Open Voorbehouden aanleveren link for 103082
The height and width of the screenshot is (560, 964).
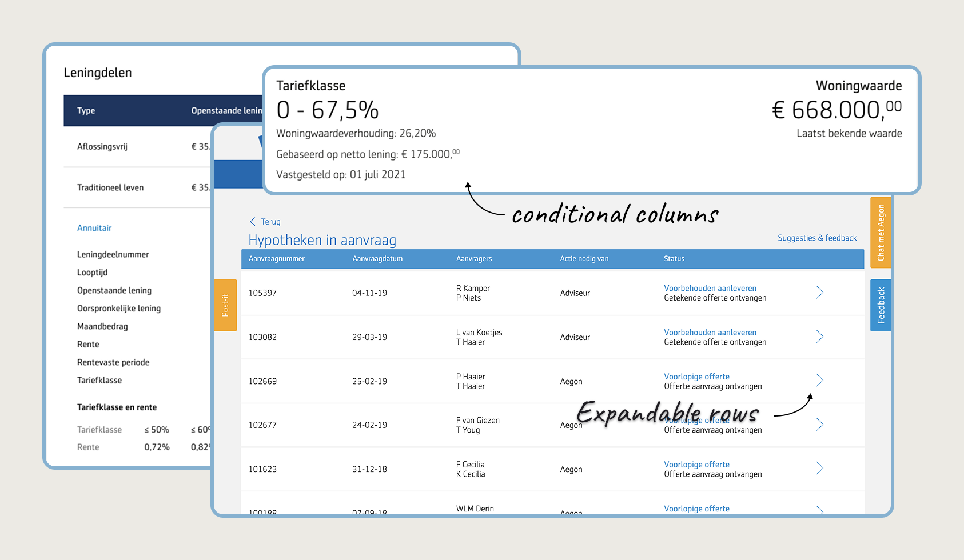tap(710, 332)
